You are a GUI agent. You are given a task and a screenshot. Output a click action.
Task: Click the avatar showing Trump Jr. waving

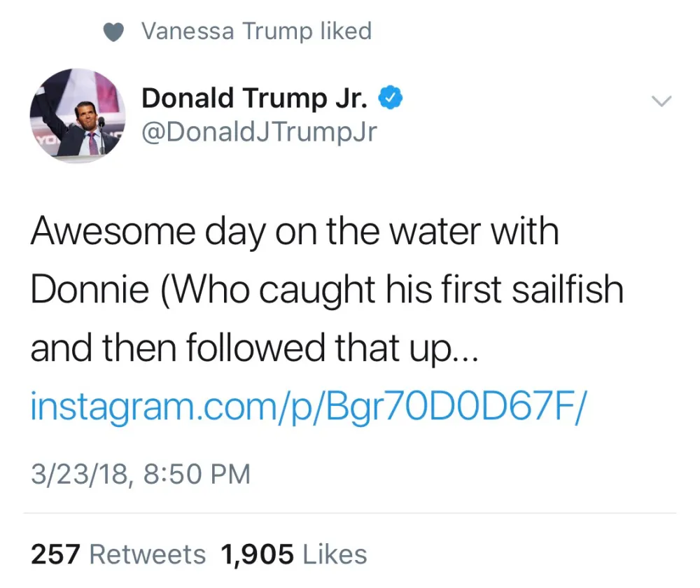77,115
